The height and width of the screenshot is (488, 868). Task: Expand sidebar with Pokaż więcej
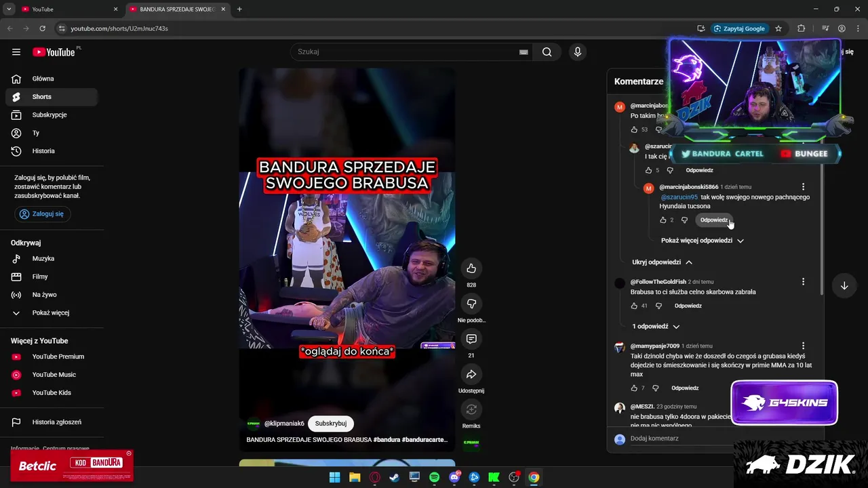51,313
